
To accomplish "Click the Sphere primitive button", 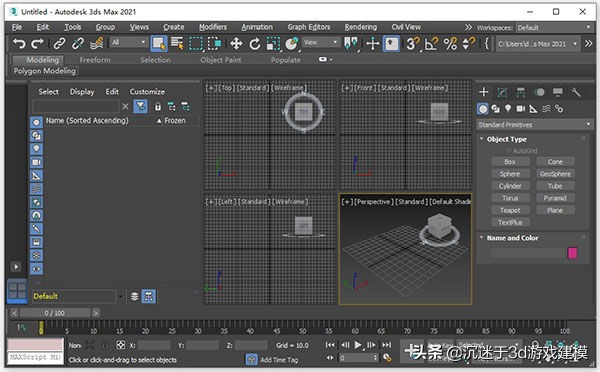I will pyautogui.click(x=510, y=174).
